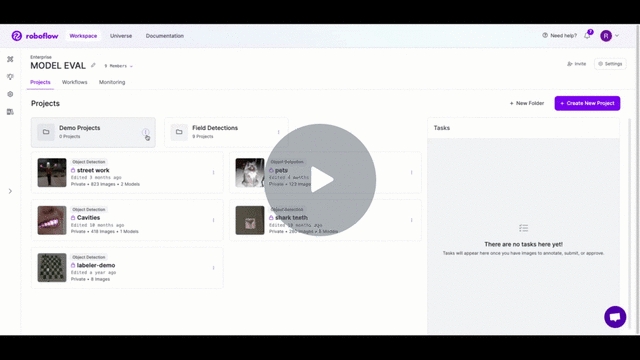Open the notifications bell
640x360 pixels.
(x=587, y=36)
